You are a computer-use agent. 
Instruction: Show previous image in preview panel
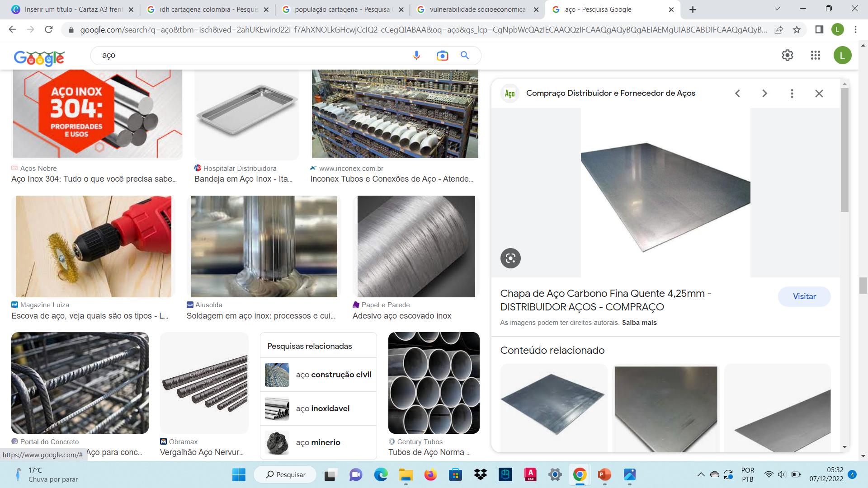click(737, 94)
